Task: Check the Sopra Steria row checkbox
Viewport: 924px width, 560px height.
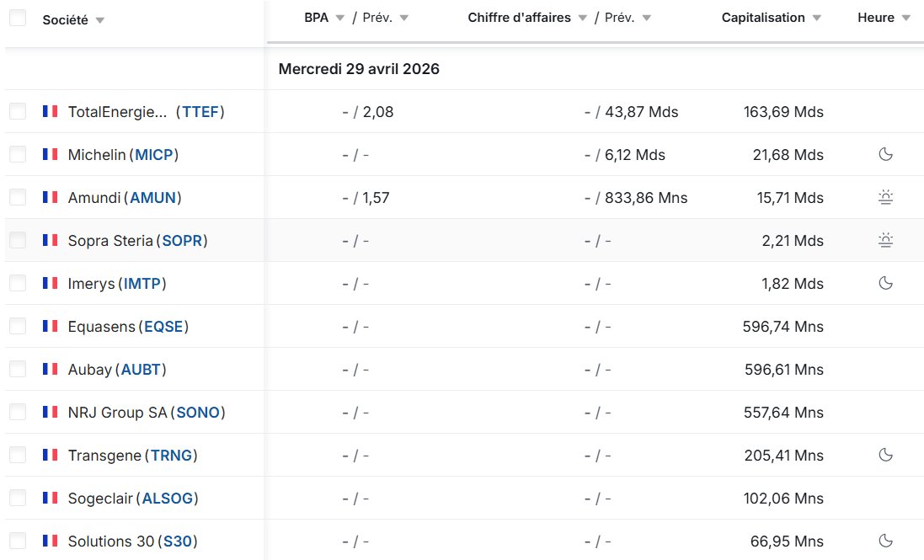Action: coord(18,240)
